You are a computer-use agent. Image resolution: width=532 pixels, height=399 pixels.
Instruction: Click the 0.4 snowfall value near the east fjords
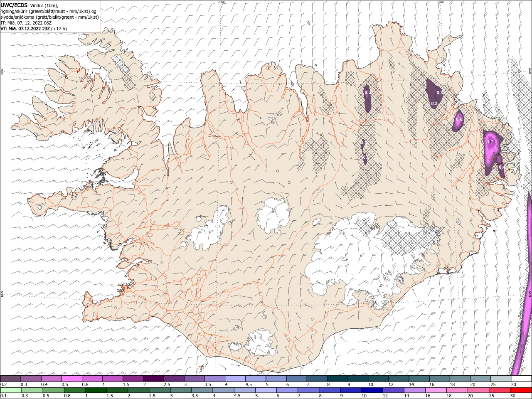501,167
